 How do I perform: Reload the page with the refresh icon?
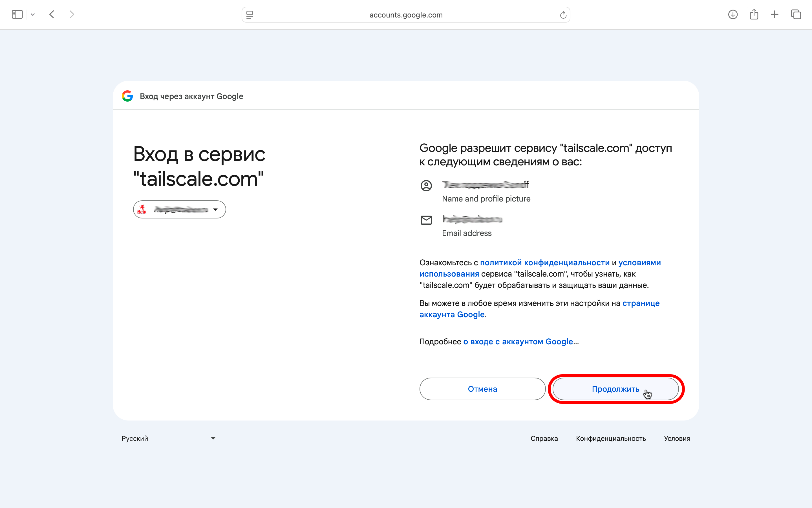[563, 15]
